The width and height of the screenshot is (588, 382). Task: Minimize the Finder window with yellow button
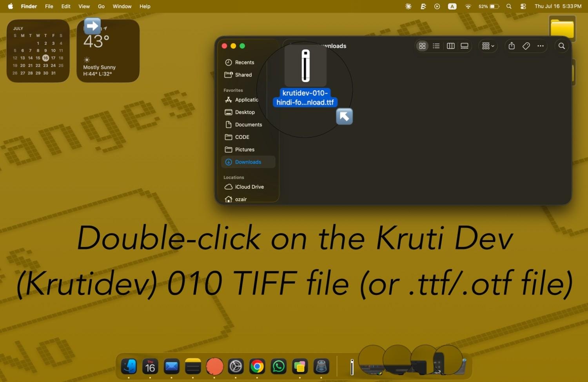[x=233, y=46]
